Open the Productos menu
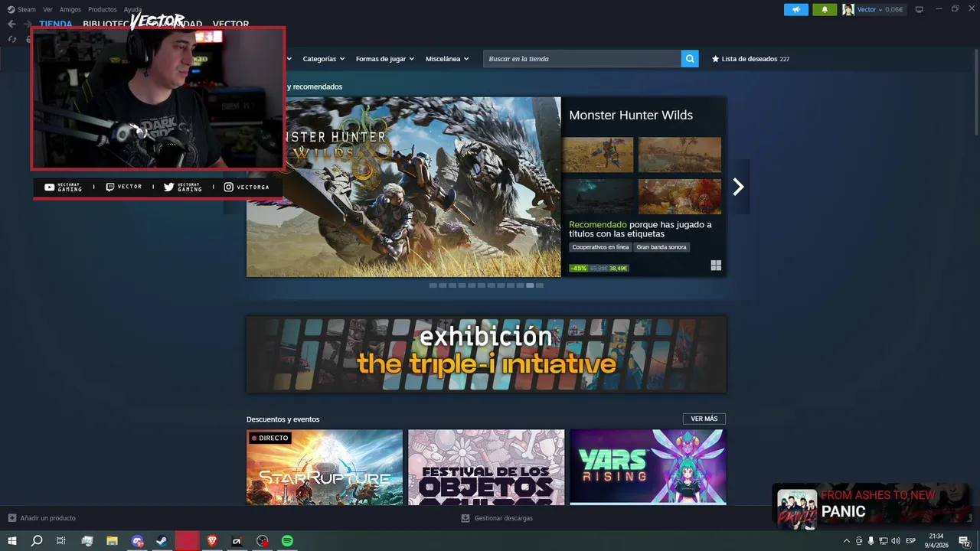The height and width of the screenshot is (551, 980). (103, 10)
